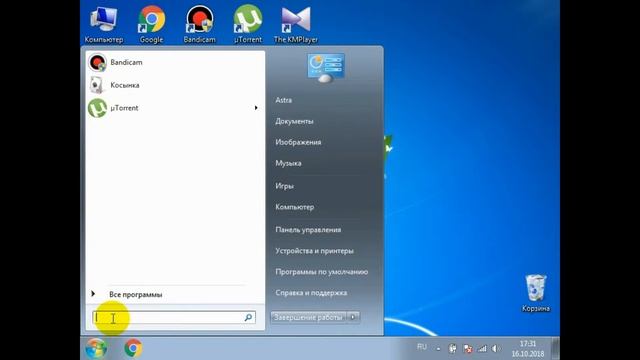This screenshot has width=640, height=360.
Task: Open Программы по умолчанию
Action: [322, 272]
